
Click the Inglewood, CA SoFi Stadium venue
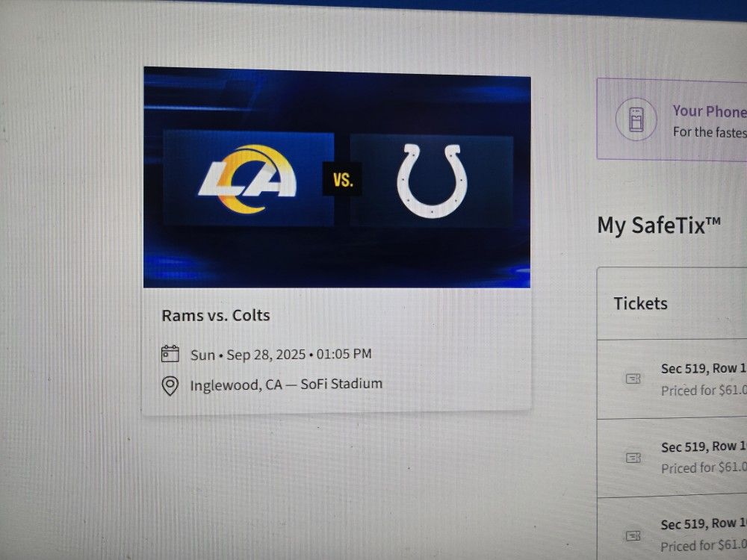click(286, 385)
